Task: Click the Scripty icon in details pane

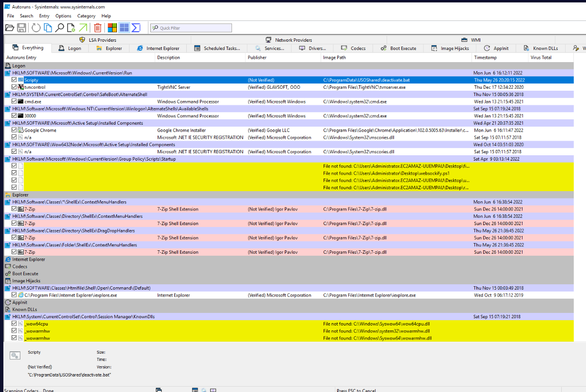Action: tap(15, 356)
